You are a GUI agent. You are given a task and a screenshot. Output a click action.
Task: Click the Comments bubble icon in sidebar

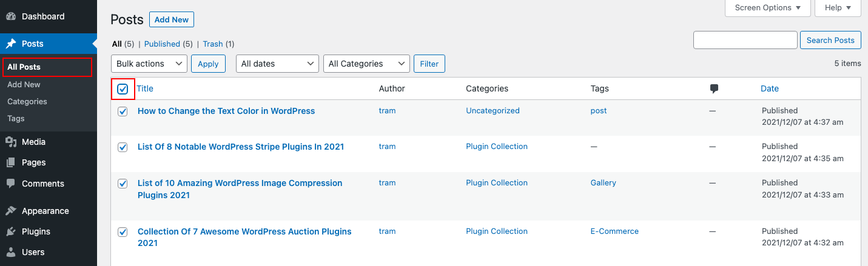click(x=11, y=184)
